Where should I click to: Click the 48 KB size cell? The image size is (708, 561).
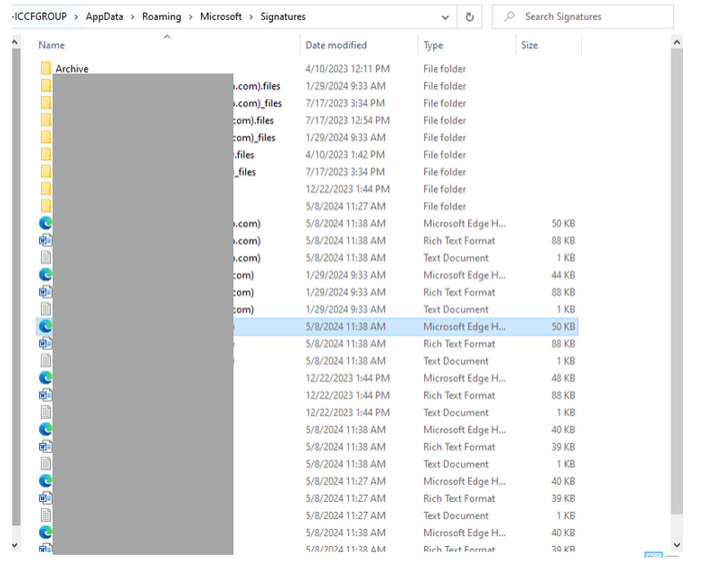[563, 378]
